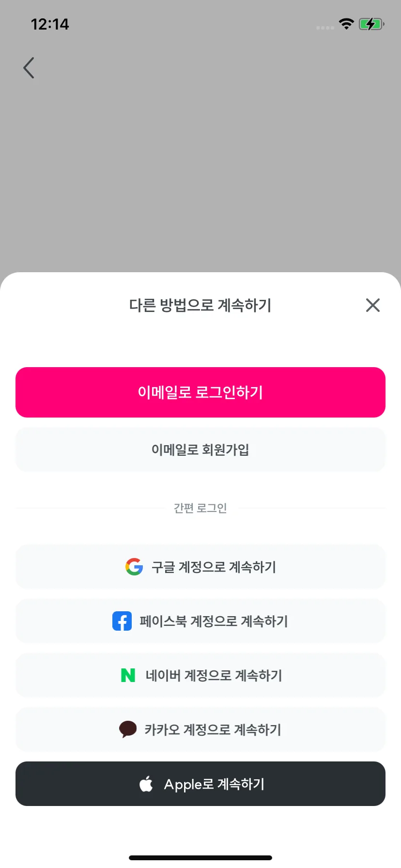Log in via 이메일로 로그인하기 button
The height and width of the screenshot is (868, 401).
(200, 392)
